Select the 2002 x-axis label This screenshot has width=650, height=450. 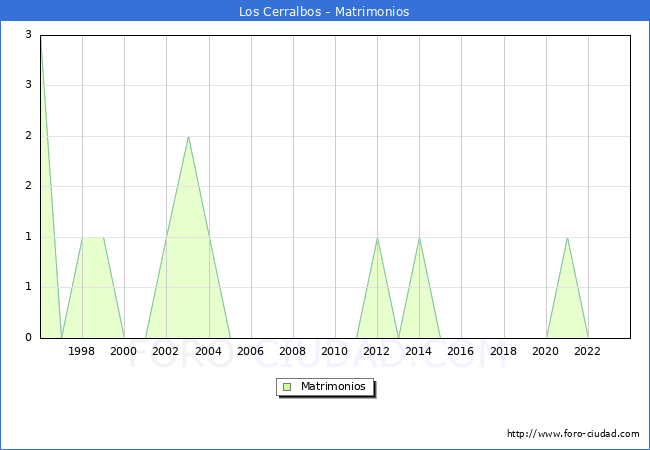tap(166, 351)
